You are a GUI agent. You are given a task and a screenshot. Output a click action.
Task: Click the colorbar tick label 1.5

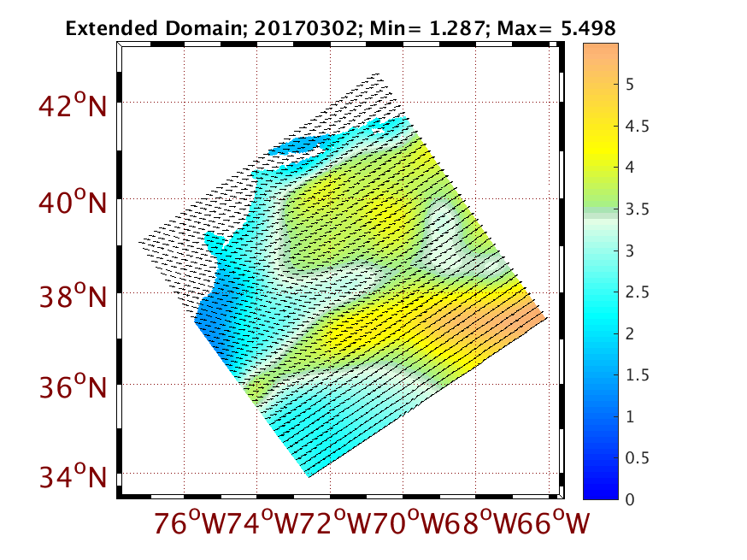637,374
